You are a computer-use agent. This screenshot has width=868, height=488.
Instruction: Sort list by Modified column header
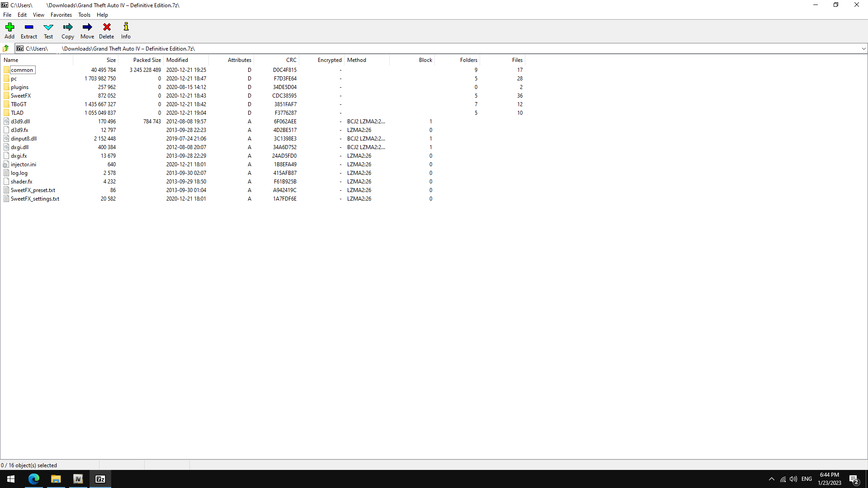177,60
